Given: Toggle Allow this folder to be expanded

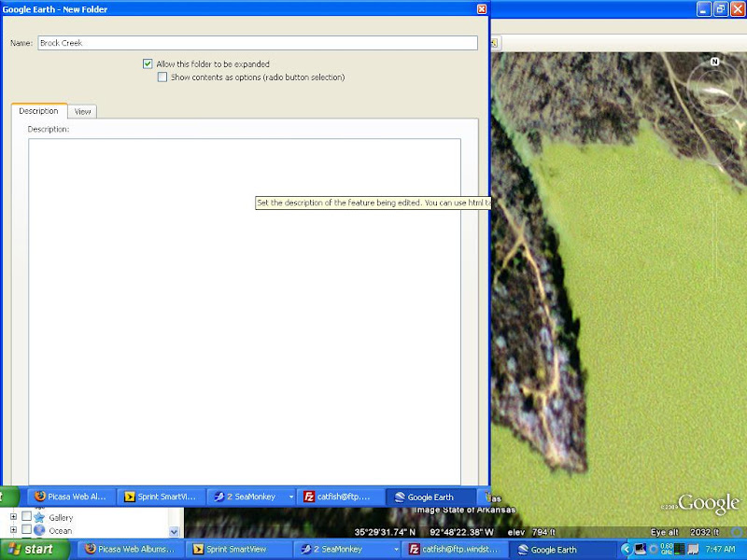Looking at the screenshot, I should pos(148,63).
